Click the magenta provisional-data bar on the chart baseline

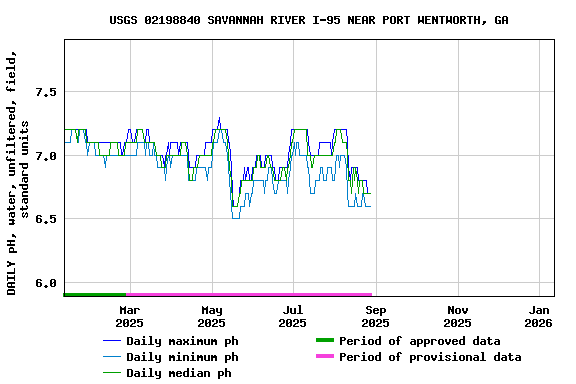[x=249, y=295]
